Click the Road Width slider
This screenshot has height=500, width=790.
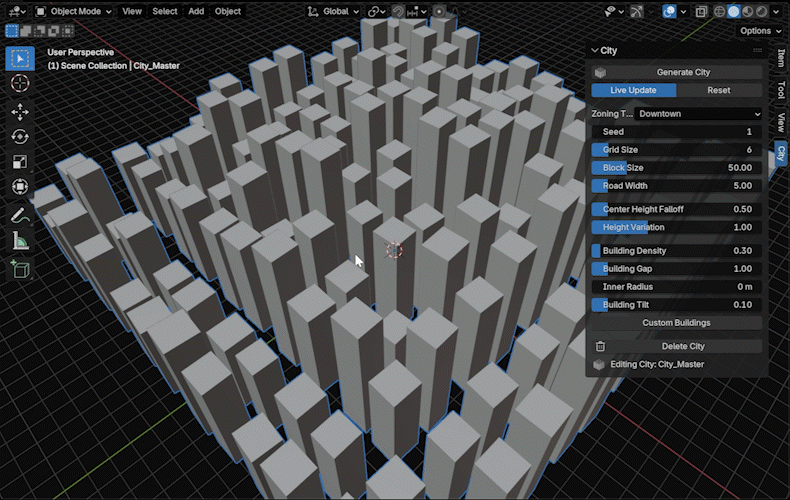tap(677, 186)
